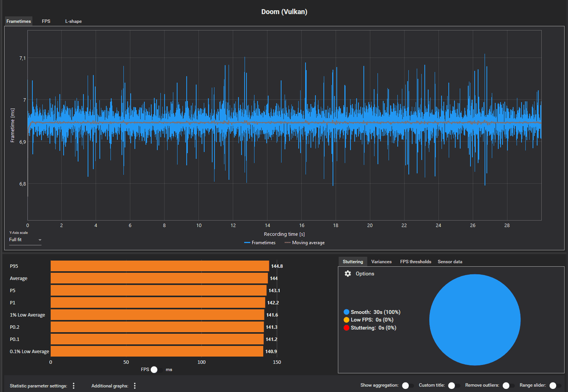Viewport: 568px width, 392px height.
Task: Click the 141.6 value label
Action: tap(272, 315)
